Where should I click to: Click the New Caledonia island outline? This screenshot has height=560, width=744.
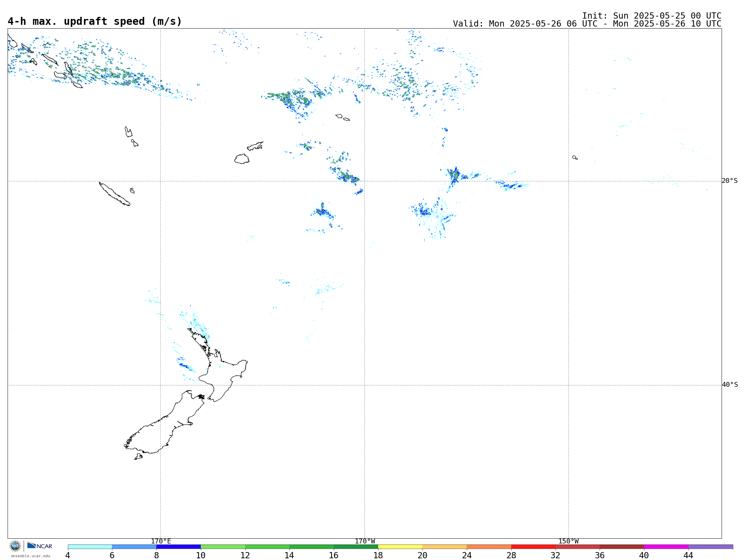click(114, 194)
